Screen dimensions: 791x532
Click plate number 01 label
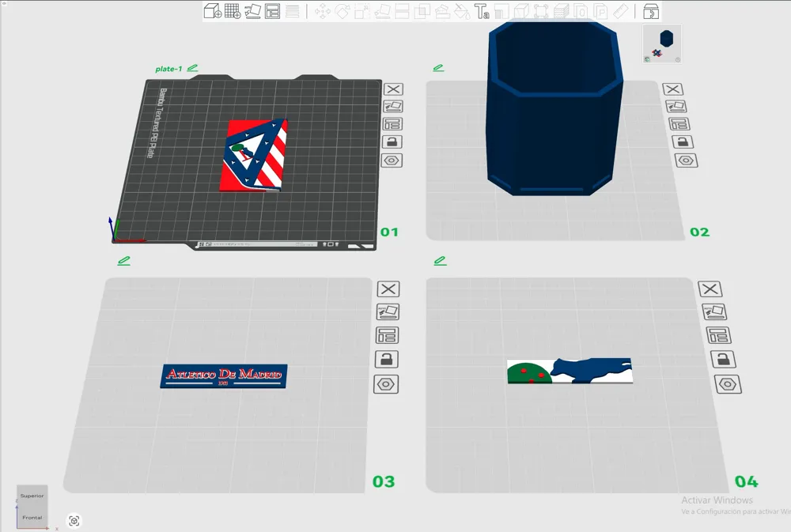click(389, 232)
